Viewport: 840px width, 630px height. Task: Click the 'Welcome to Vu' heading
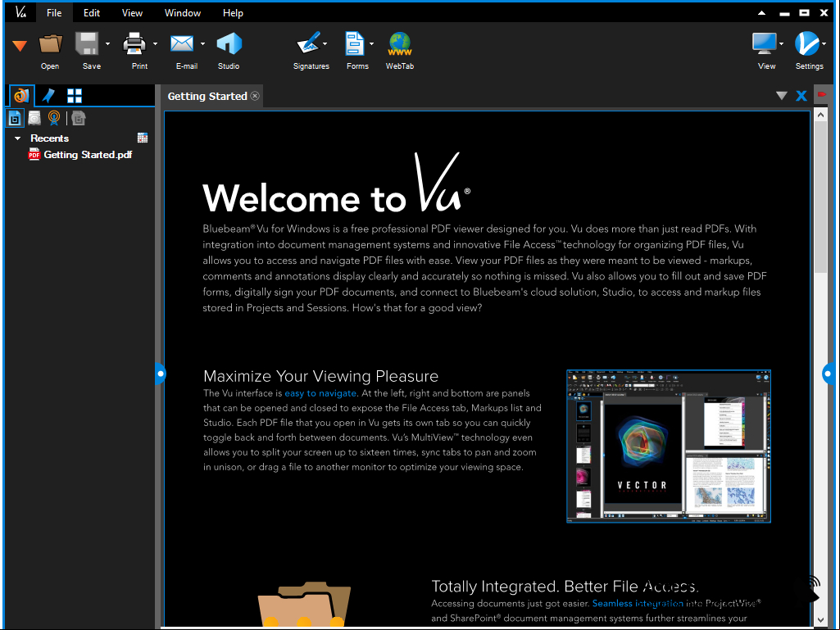click(x=337, y=184)
